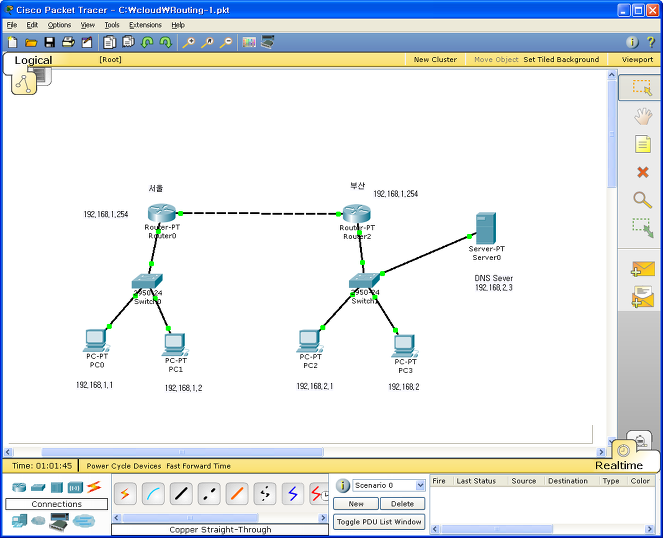Add a Simple PDU with the envelope icon
The height and width of the screenshot is (538, 663).
click(643, 269)
